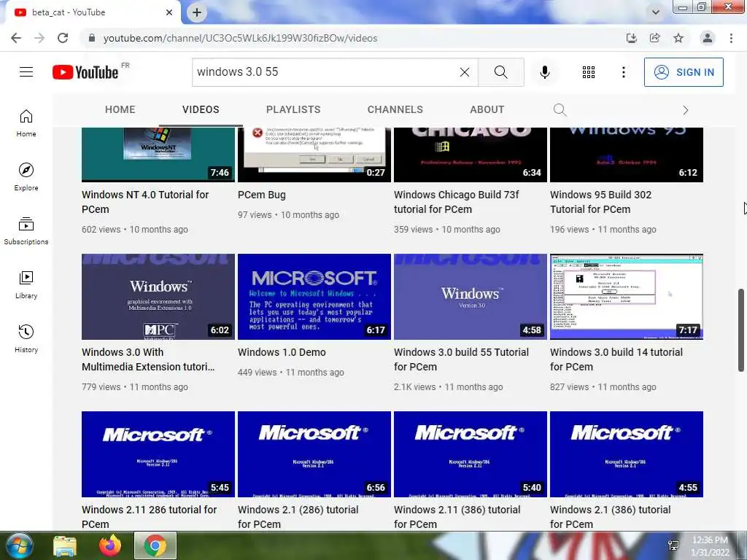The width and height of the screenshot is (747, 560).
Task: Start voice search with the microphone icon
Action: (x=544, y=72)
